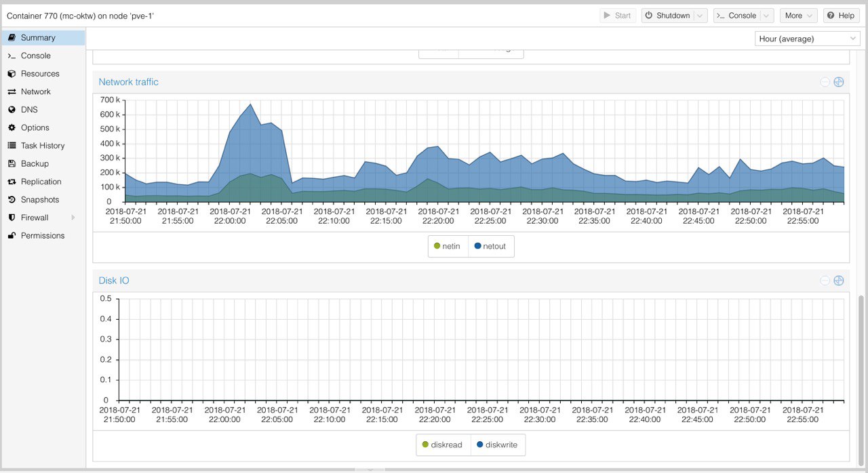Open the Network tab
The image size is (868, 473).
[43, 91]
